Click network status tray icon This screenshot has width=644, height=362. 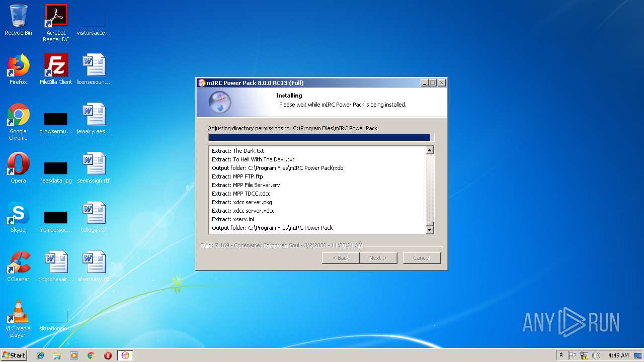point(584,355)
